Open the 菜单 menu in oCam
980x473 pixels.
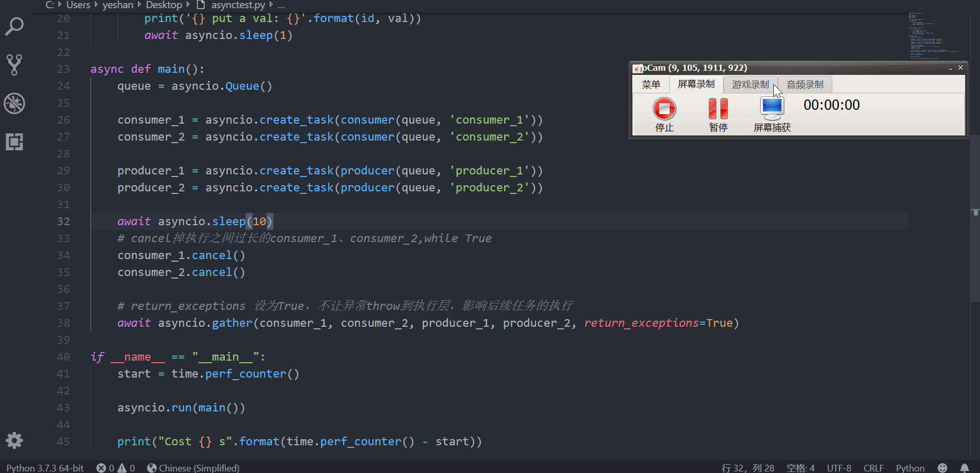click(651, 84)
